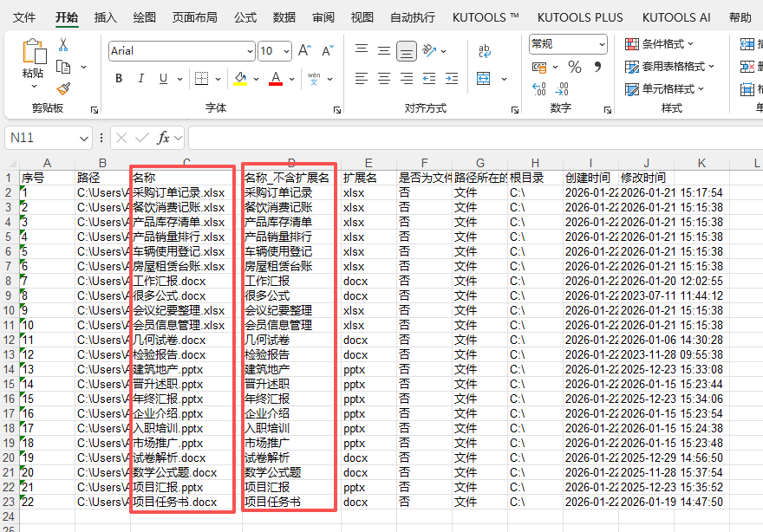Screen dimensions: 763x532
Task: Select the red font color swatch
Action: [x=276, y=78]
